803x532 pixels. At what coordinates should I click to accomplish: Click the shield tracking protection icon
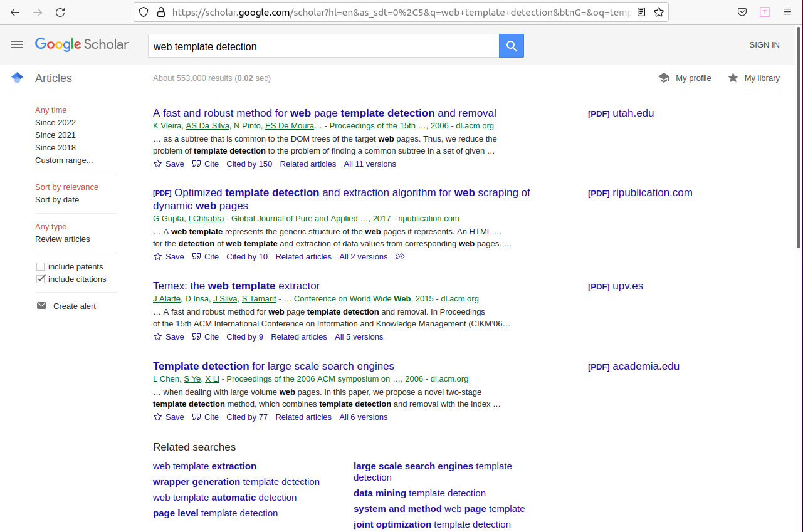[x=144, y=12]
